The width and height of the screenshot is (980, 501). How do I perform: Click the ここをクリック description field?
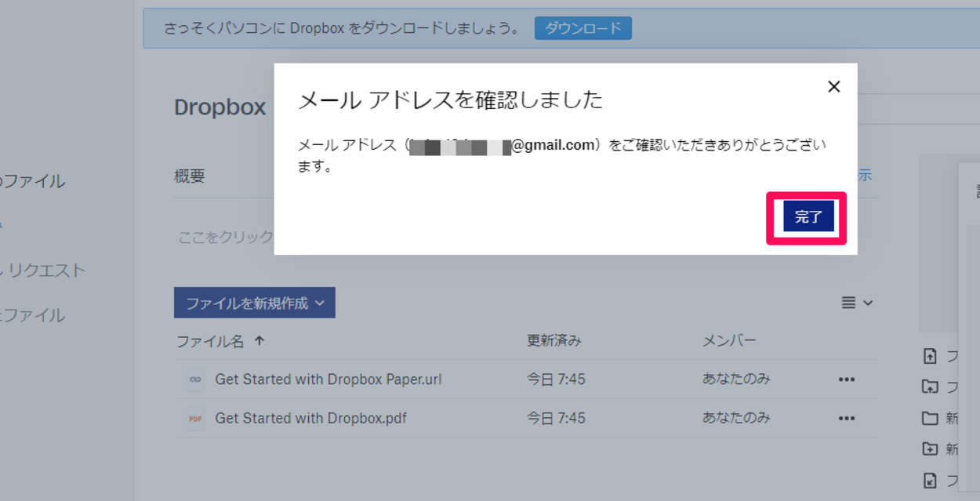click(x=226, y=237)
